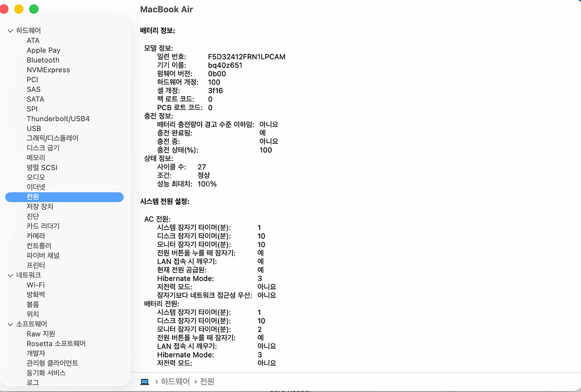Open 진단 under hardware
The height and width of the screenshot is (392, 581).
[x=33, y=216]
